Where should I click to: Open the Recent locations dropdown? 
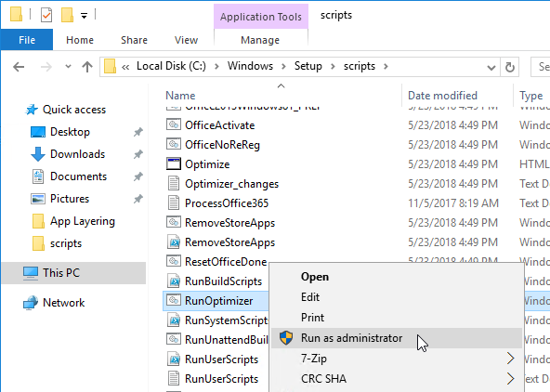[x=68, y=66]
